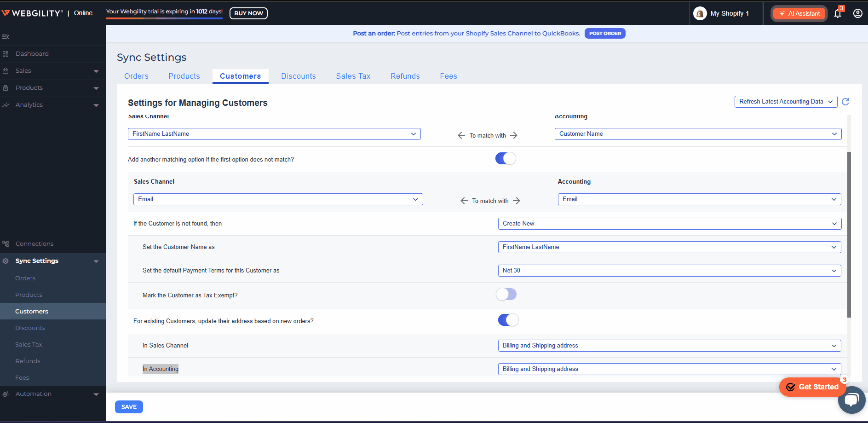Disable the add another matching option toggle
The width and height of the screenshot is (868, 423).
506,159
